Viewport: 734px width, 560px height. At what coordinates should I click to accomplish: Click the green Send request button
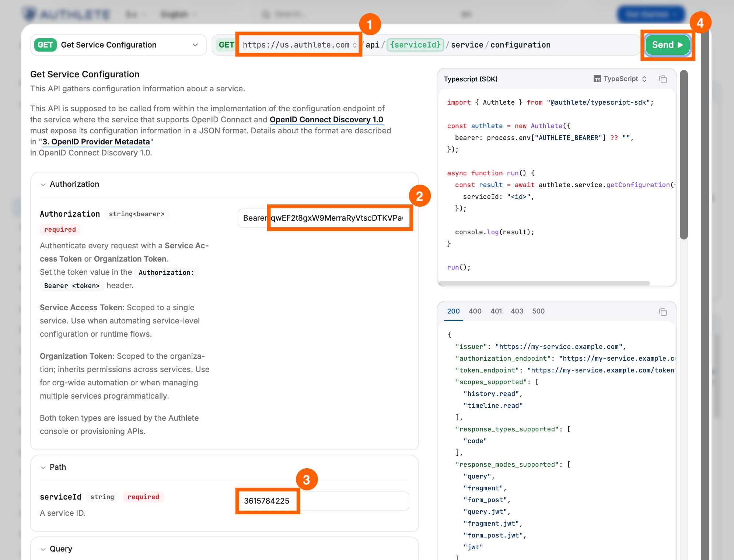pyautogui.click(x=667, y=45)
